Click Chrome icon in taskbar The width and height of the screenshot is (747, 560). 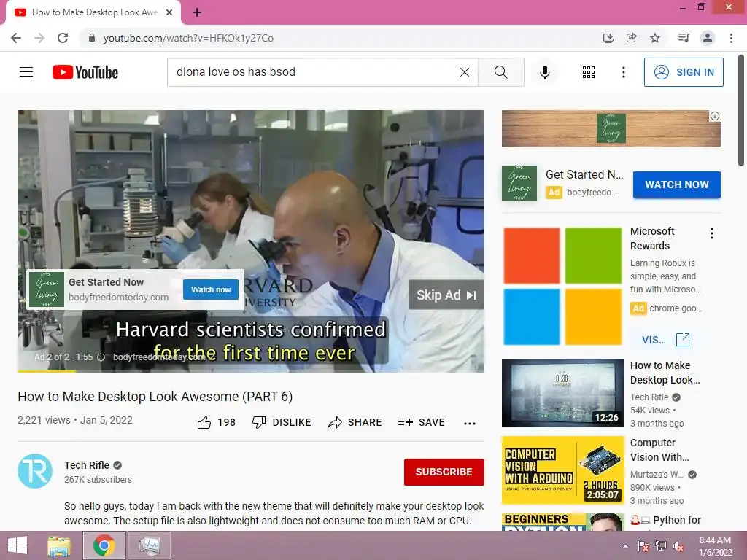pyautogui.click(x=104, y=545)
